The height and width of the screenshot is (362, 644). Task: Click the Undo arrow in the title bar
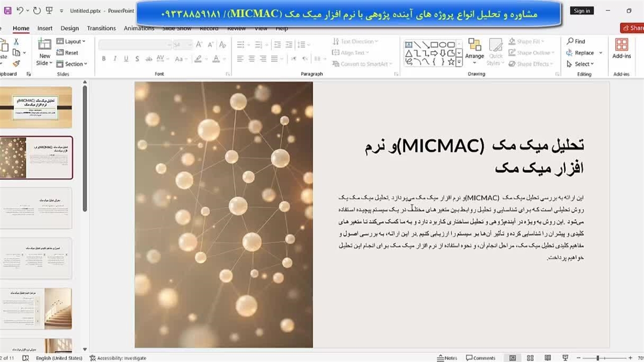(x=20, y=11)
